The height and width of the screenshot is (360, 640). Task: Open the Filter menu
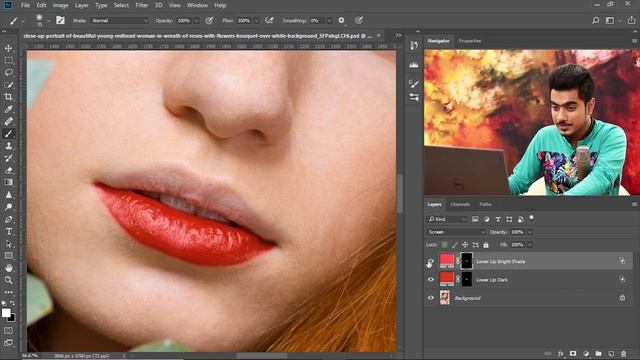[x=142, y=5]
